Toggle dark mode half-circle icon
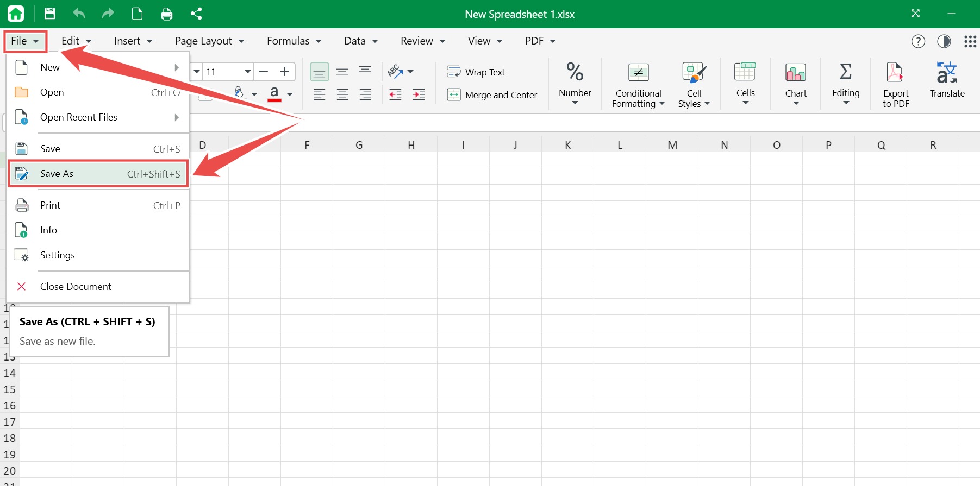This screenshot has width=980, height=486. click(x=944, y=41)
